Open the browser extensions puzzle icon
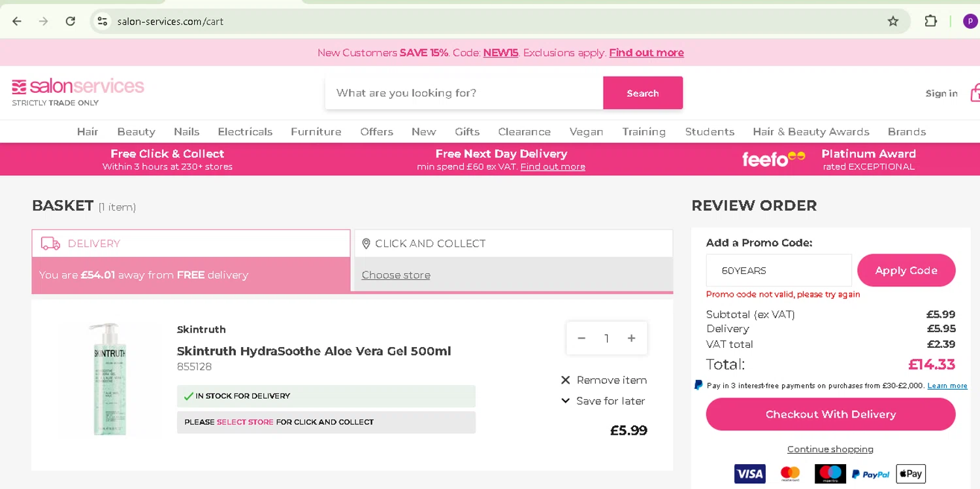 tap(931, 21)
